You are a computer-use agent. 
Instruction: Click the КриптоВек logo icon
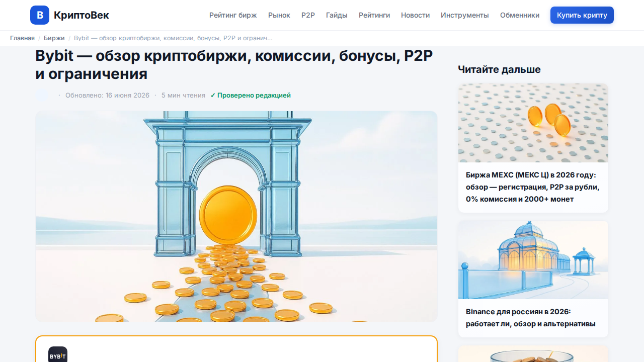click(x=40, y=15)
